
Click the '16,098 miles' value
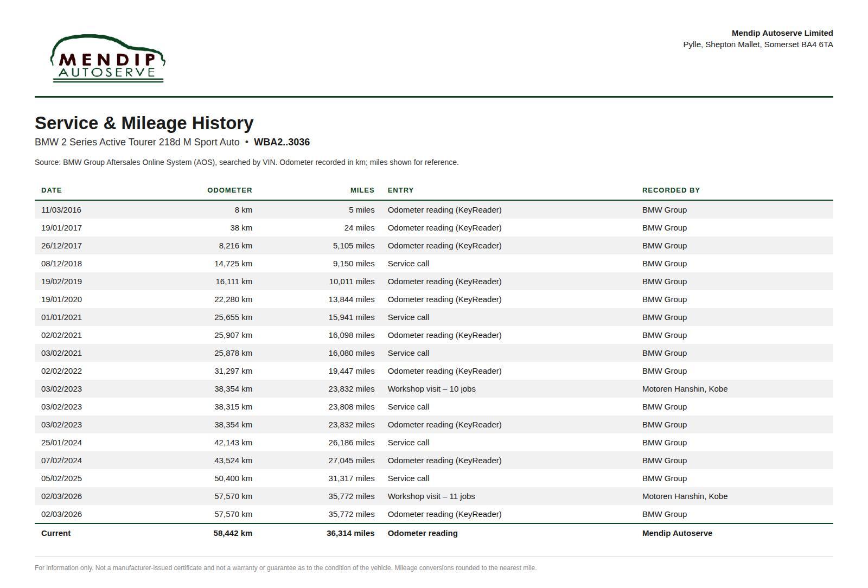tap(352, 335)
